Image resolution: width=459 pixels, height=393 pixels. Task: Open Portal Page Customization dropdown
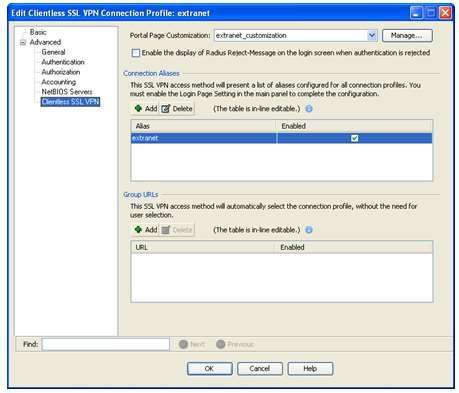(x=372, y=35)
